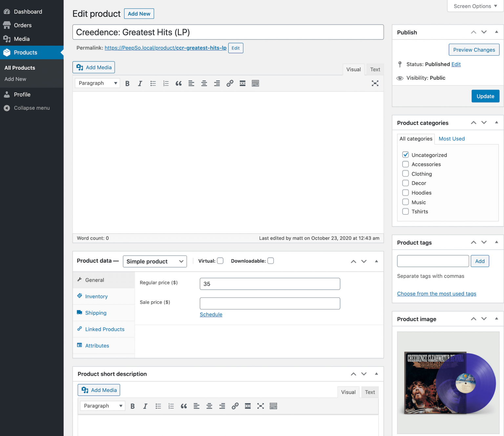Check the Music product category
This screenshot has height=436, width=504.
(x=406, y=202)
